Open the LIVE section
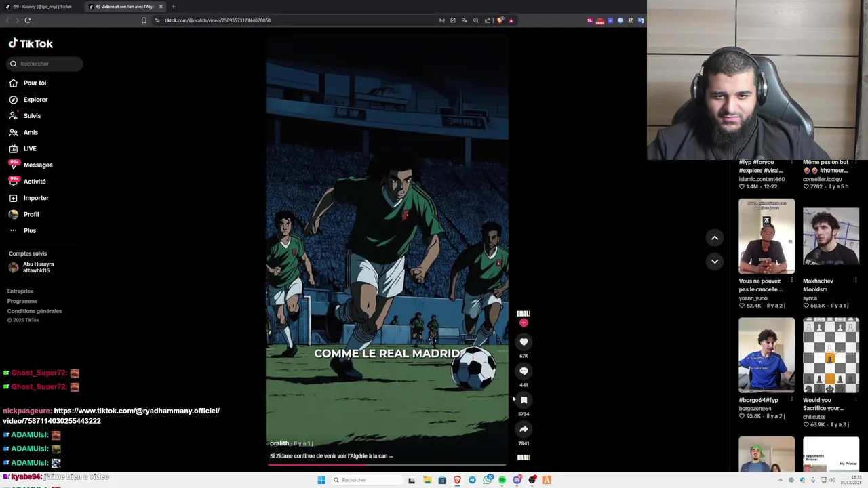 (23, 148)
